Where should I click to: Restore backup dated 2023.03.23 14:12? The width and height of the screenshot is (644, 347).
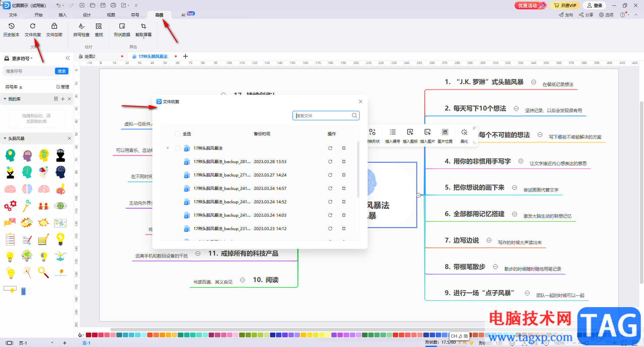[330, 228]
